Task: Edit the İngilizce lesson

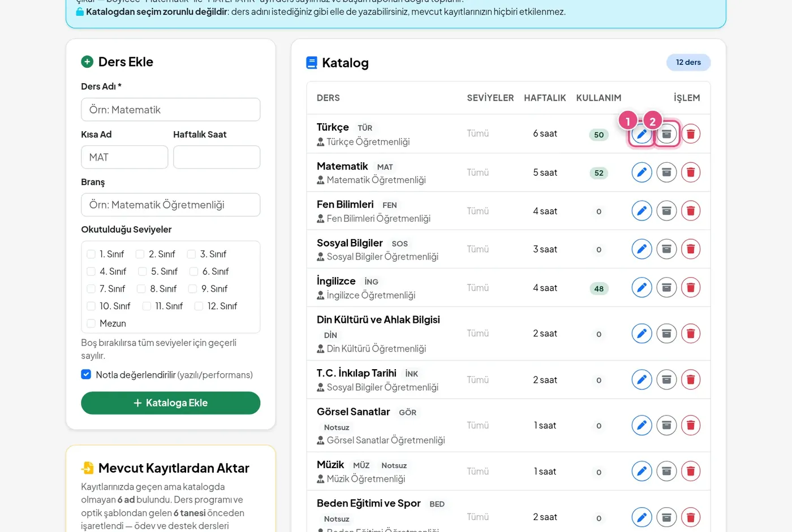Action: point(642,288)
